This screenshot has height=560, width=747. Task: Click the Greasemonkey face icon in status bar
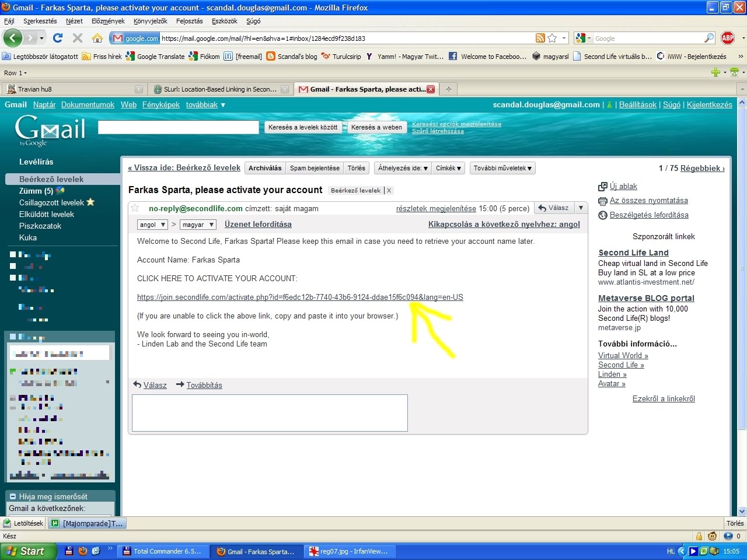click(x=712, y=536)
